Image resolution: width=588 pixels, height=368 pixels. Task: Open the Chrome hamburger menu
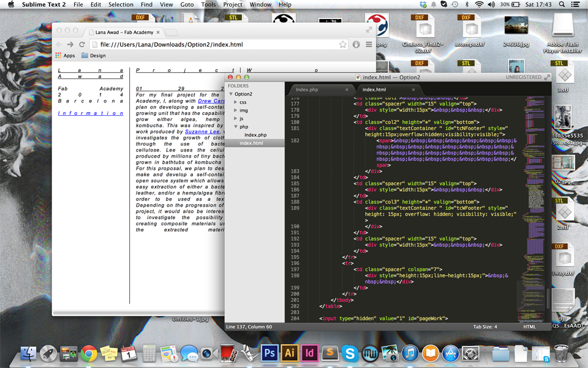point(369,44)
